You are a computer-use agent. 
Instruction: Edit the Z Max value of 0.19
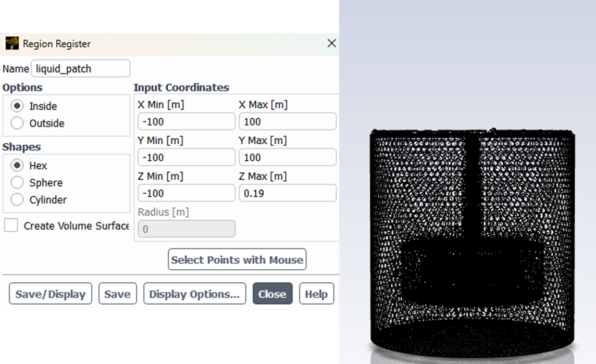(288, 193)
